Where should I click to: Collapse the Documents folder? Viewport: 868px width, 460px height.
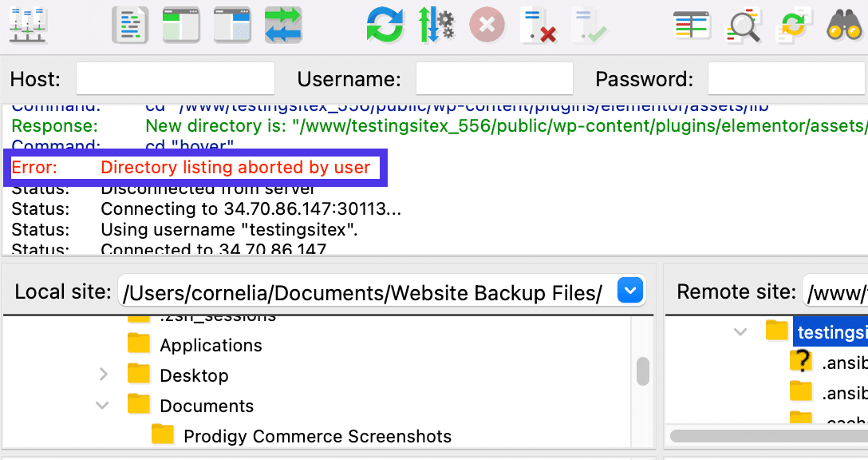pos(103,406)
